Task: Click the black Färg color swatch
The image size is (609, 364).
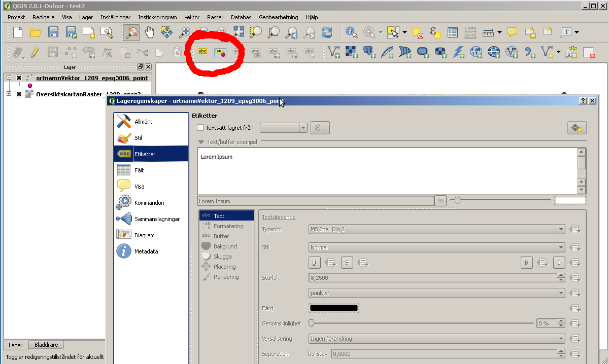Action: click(x=333, y=308)
